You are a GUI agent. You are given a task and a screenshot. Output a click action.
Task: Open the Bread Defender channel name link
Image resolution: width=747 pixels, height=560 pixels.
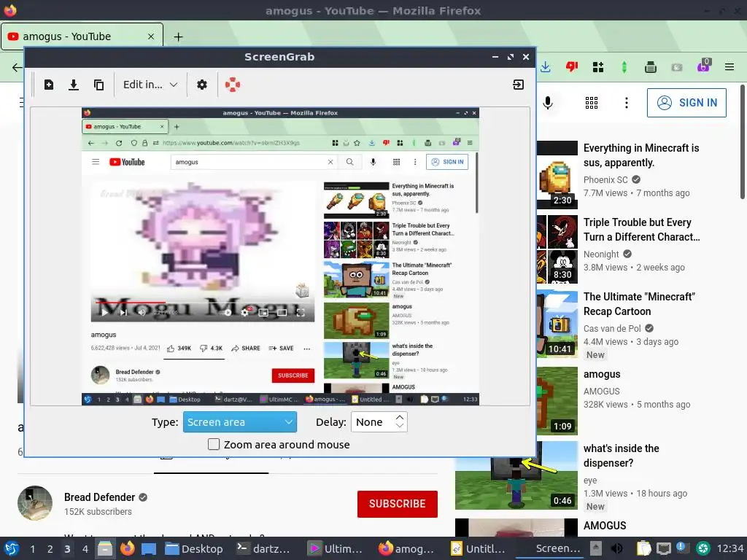pos(99,497)
